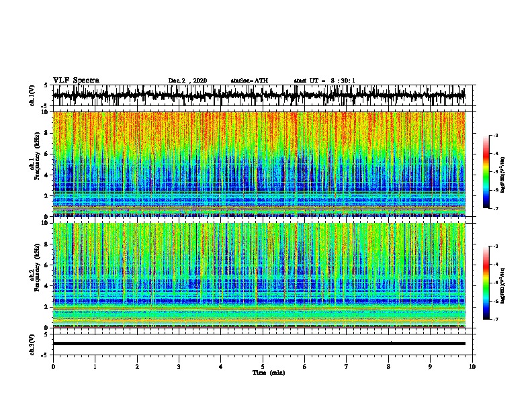Click time axis tick label "9"
Viewport: 532px width, 411px height.
(430, 367)
